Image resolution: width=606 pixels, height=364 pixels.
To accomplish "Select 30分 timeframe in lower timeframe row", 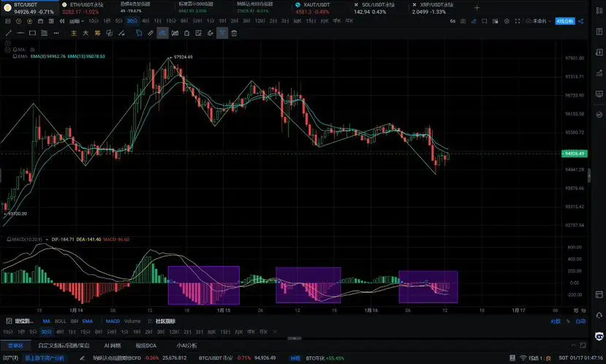I will pyautogui.click(x=46, y=332).
